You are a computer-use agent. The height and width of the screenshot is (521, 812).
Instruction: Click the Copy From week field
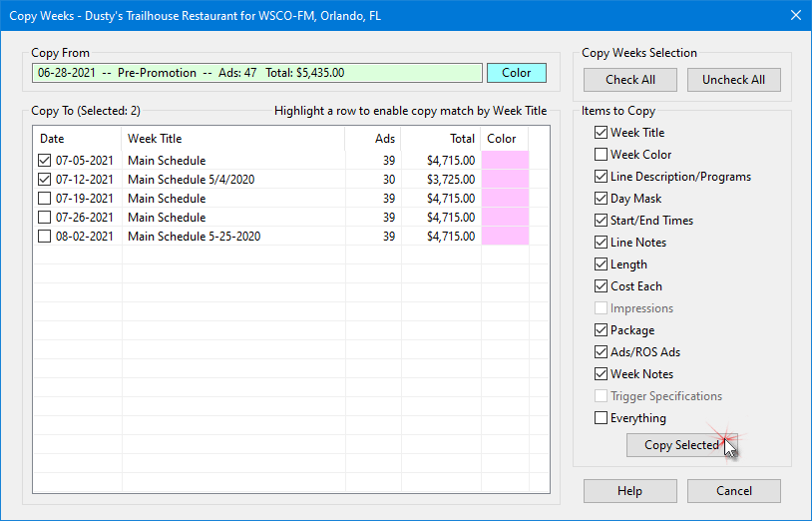pyautogui.click(x=257, y=73)
